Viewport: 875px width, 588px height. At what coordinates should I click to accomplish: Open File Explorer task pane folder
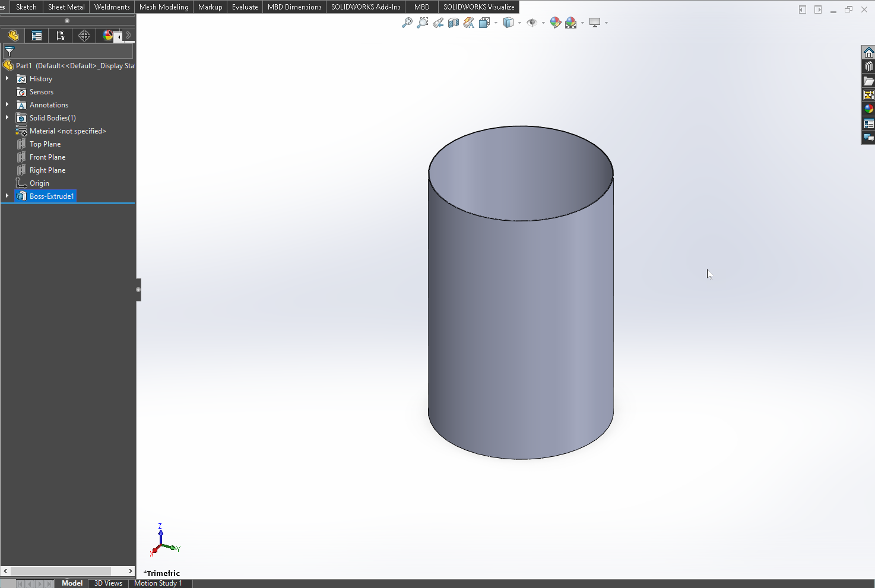[868, 81]
